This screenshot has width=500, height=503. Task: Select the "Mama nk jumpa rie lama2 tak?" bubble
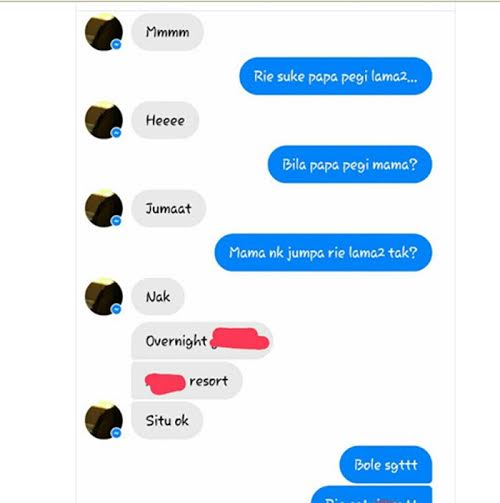(323, 252)
